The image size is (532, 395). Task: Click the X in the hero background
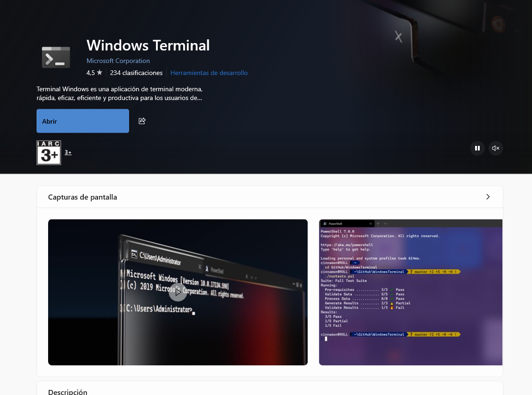pos(398,37)
